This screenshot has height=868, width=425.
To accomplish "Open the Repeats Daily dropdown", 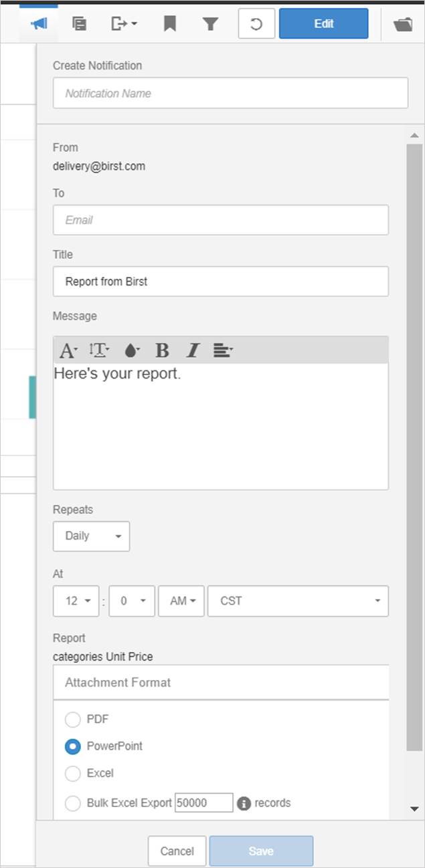I will click(91, 536).
